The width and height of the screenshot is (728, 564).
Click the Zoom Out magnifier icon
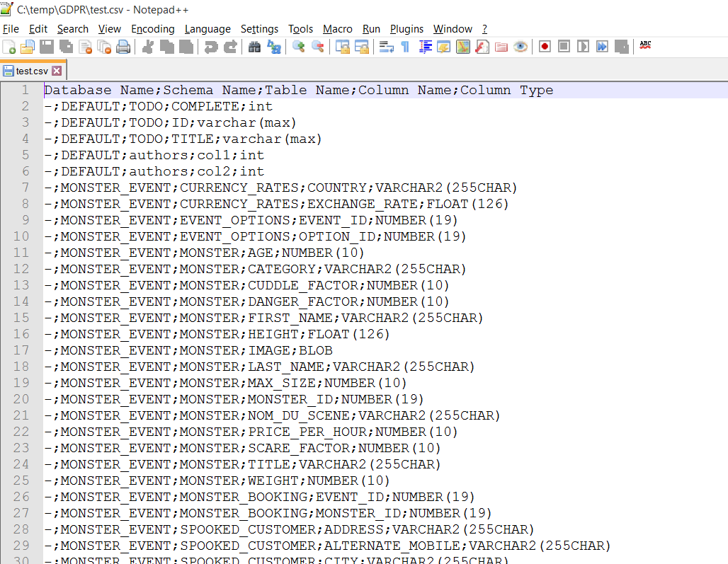(318, 47)
